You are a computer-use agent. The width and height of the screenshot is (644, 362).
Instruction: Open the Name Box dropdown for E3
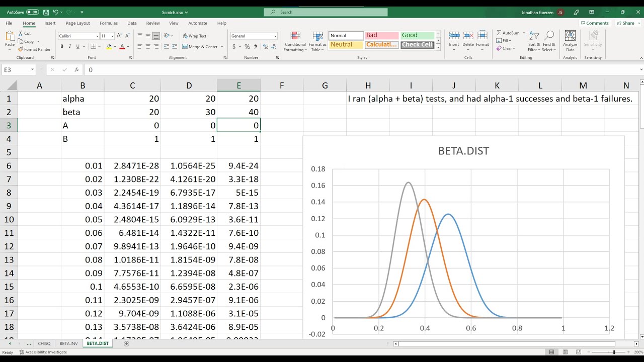(32, 70)
